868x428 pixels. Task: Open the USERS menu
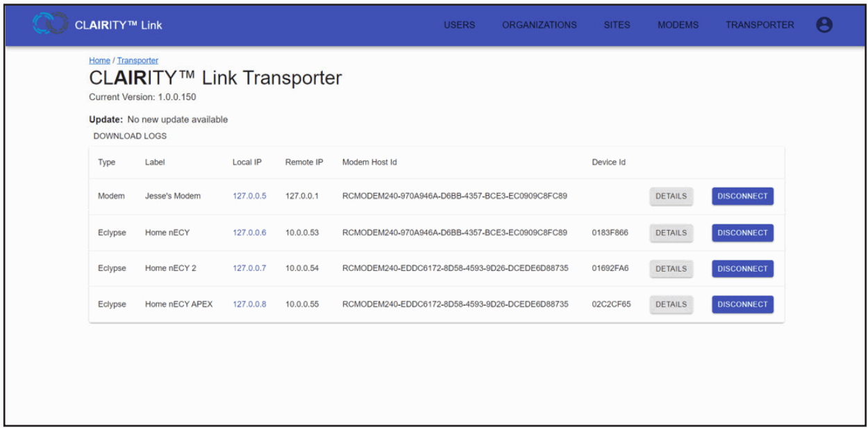[x=460, y=25]
